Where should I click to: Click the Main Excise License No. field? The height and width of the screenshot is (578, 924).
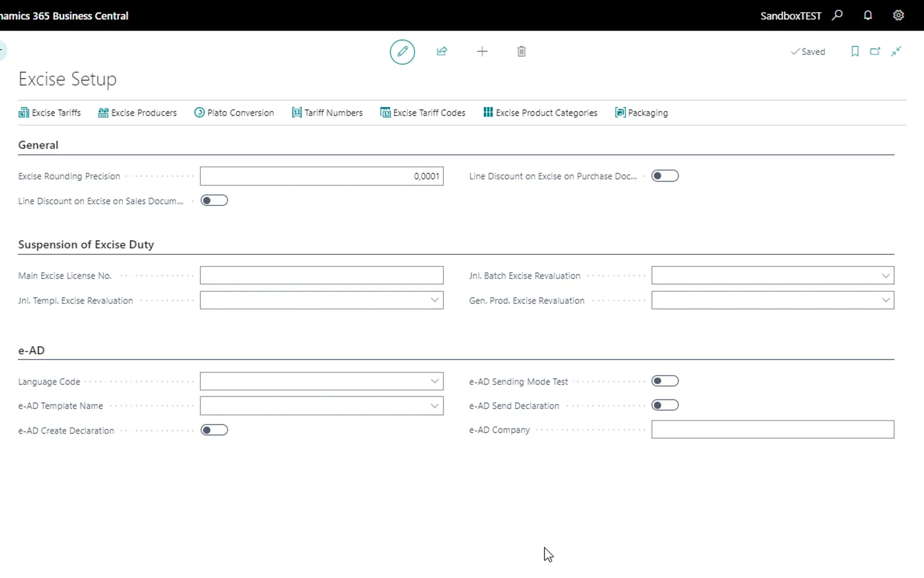tap(322, 275)
